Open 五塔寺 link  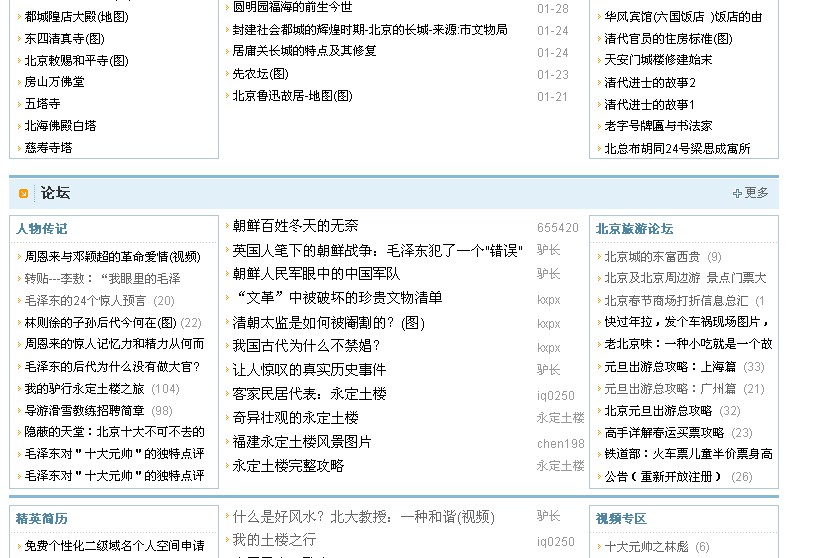click(42, 104)
